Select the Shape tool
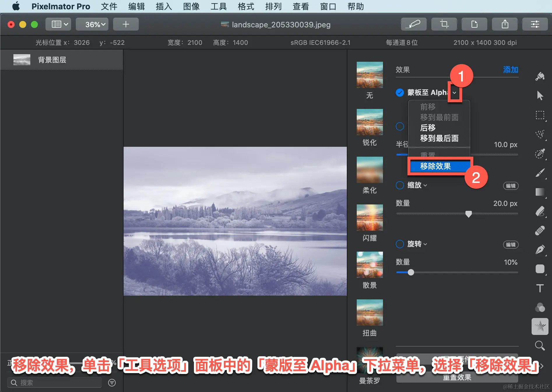 click(540, 269)
